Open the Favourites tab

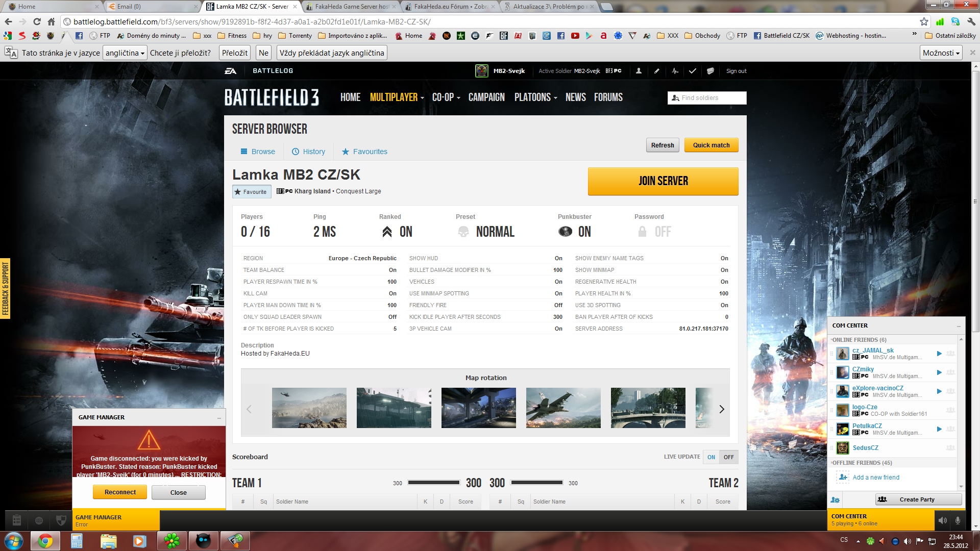pyautogui.click(x=364, y=152)
